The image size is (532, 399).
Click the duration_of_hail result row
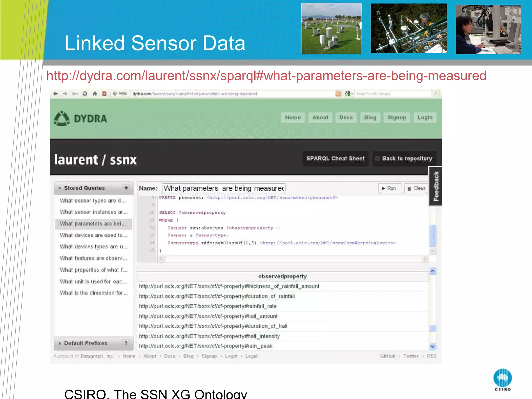[282, 326]
